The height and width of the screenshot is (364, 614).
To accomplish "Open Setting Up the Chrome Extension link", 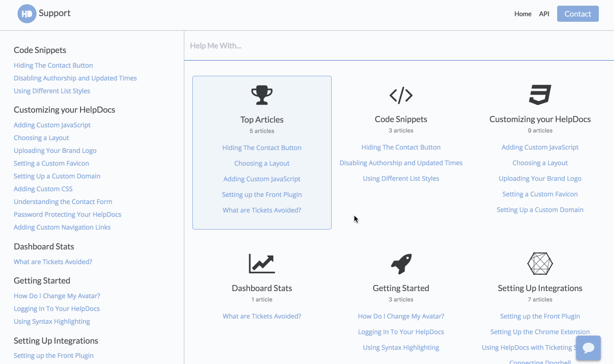I will coord(540,332).
